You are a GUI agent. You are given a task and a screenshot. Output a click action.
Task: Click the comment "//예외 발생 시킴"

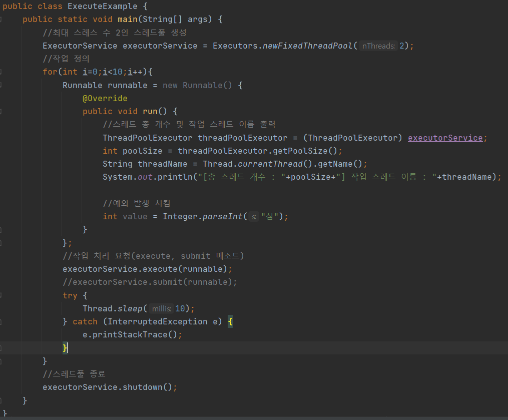(137, 203)
